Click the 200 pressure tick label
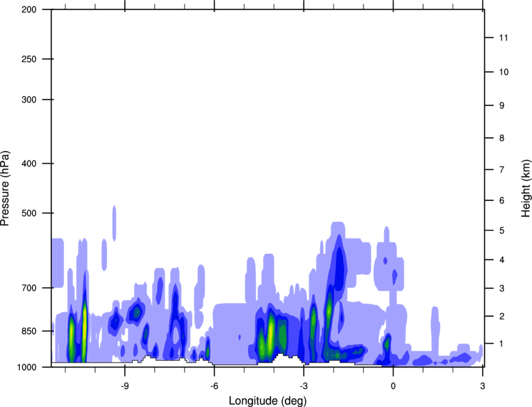Image resolution: width=532 pixels, height=407 pixels. (x=29, y=9)
